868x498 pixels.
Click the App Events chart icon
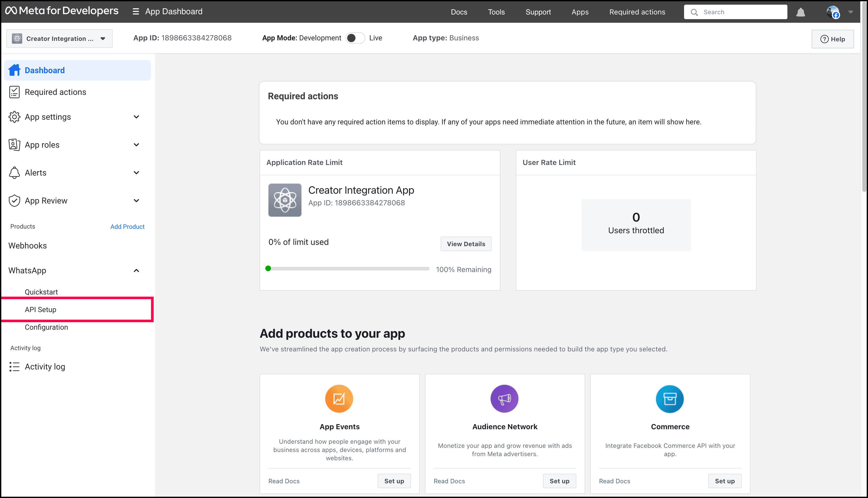(339, 399)
